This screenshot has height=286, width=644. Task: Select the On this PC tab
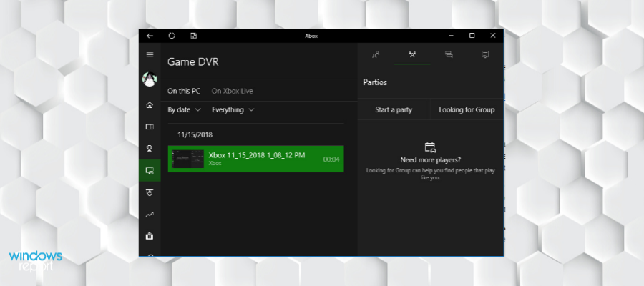[184, 91]
